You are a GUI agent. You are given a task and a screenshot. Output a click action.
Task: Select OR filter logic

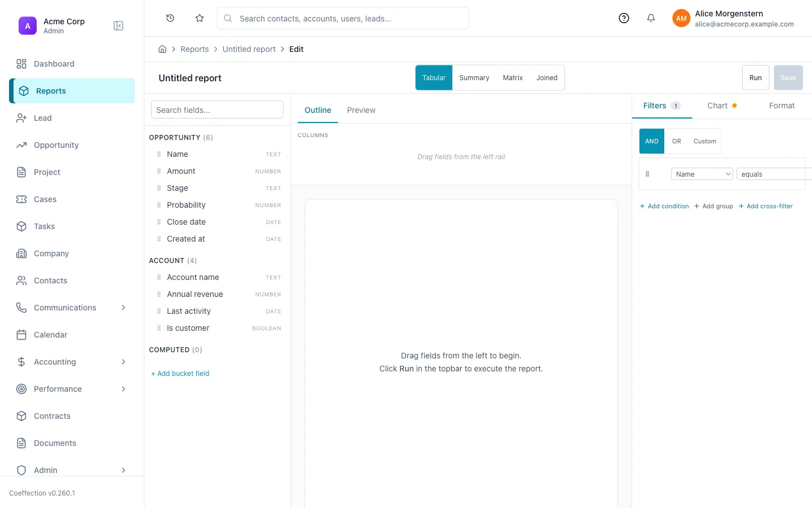pos(677,141)
